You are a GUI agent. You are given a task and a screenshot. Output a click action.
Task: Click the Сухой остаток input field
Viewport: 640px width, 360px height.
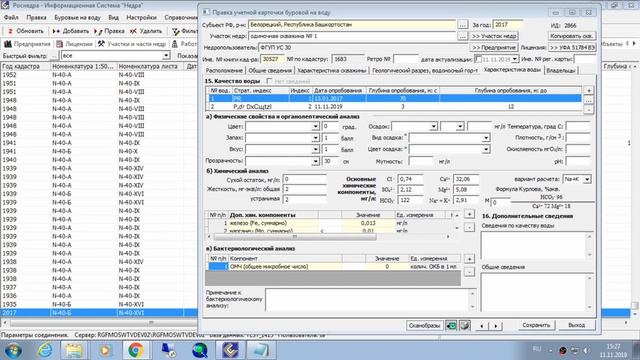tap(304, 179)
